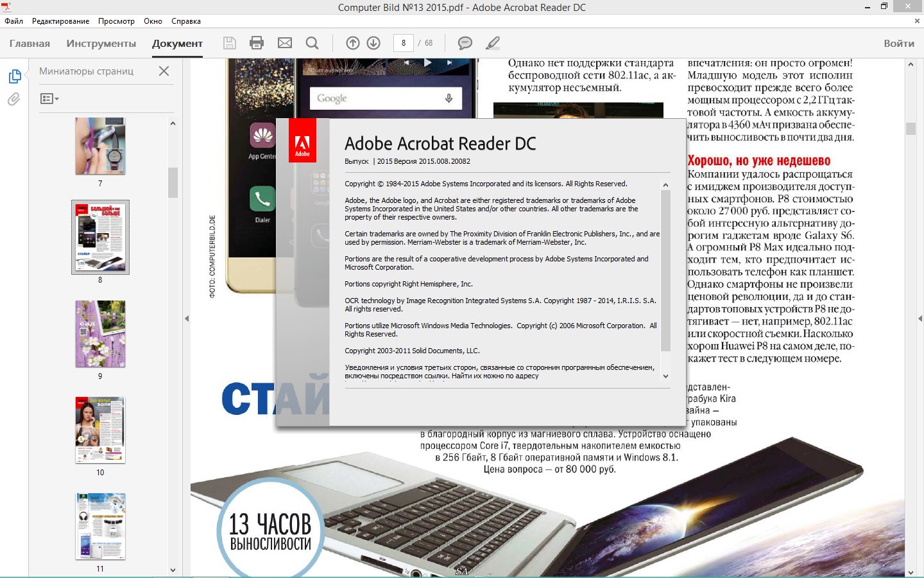
Task: Open the Файл menu
Action: pos(13,21)
